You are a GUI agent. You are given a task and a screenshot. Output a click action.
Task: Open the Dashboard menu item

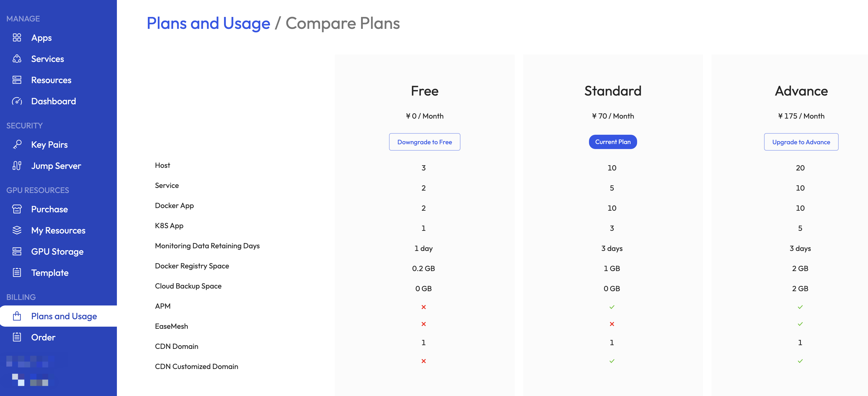53,101
